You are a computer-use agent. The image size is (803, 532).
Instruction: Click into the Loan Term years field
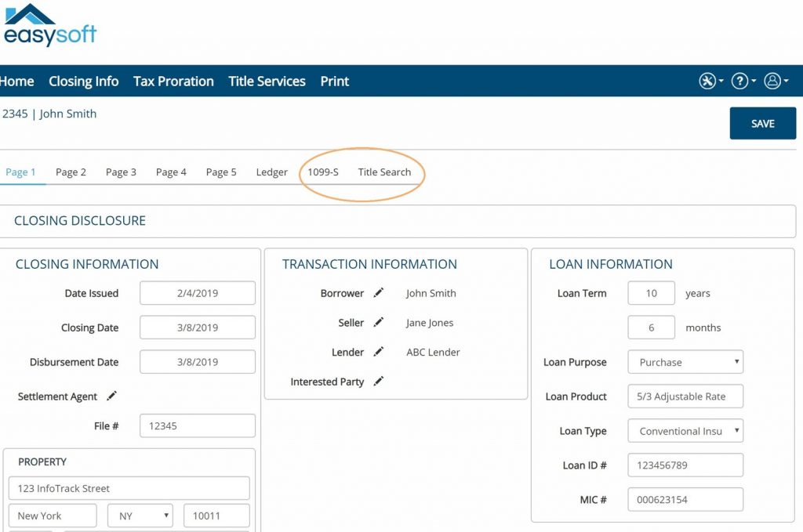pos(651,293)
